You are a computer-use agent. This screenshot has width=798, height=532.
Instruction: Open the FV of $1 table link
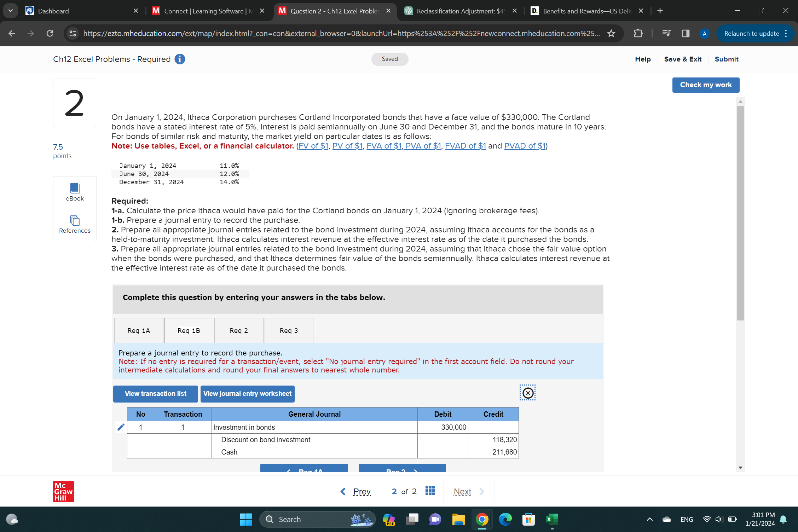(313, 145)
